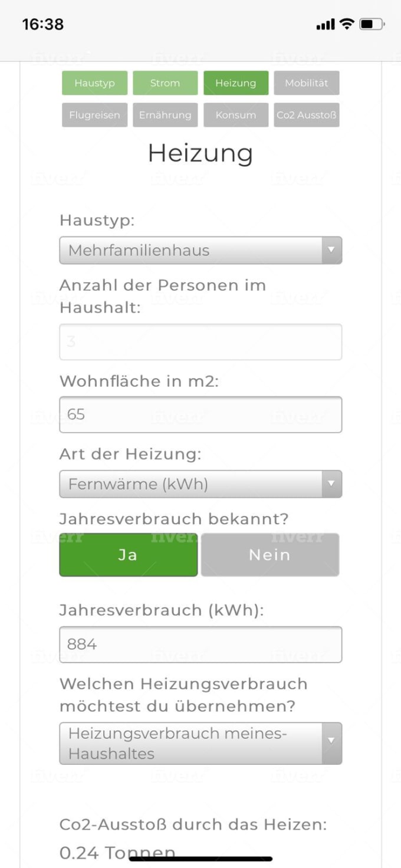Click the Anzahl der Personen field
Screen dimensions: 401x868
tap(200, 342)
